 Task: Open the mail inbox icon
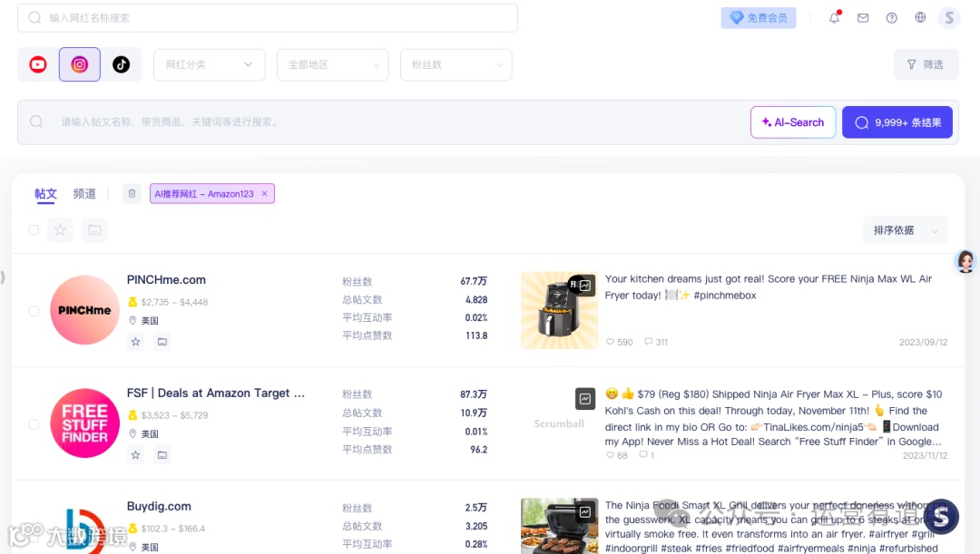tap(863, 17)
